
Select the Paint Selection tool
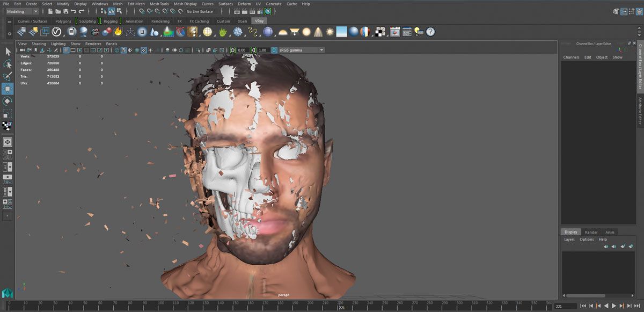[x=8, y=76]
